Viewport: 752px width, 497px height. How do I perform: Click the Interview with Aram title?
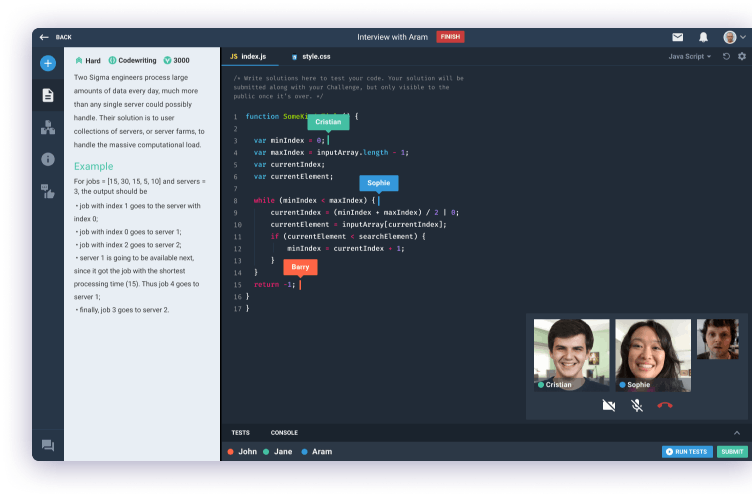(x=392, y=37)
